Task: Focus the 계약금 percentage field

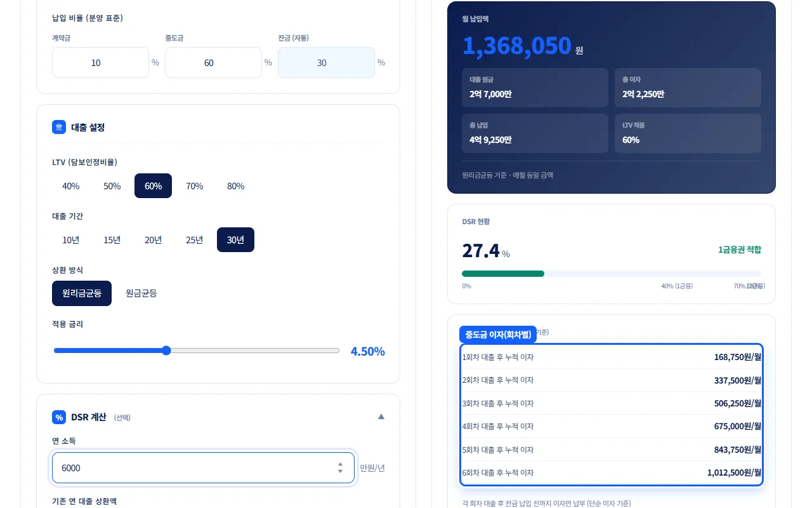Action: pyautogui.click(x=100, y=63)
